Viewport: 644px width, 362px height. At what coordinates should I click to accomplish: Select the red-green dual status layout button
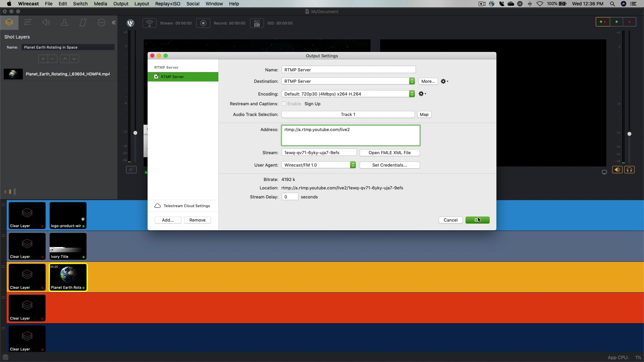coord(603,22)
